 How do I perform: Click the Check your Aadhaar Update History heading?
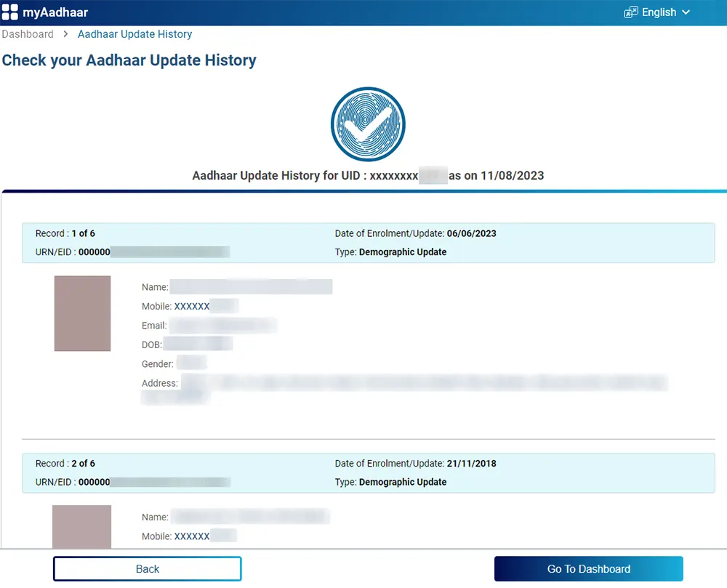click(129, 60)
